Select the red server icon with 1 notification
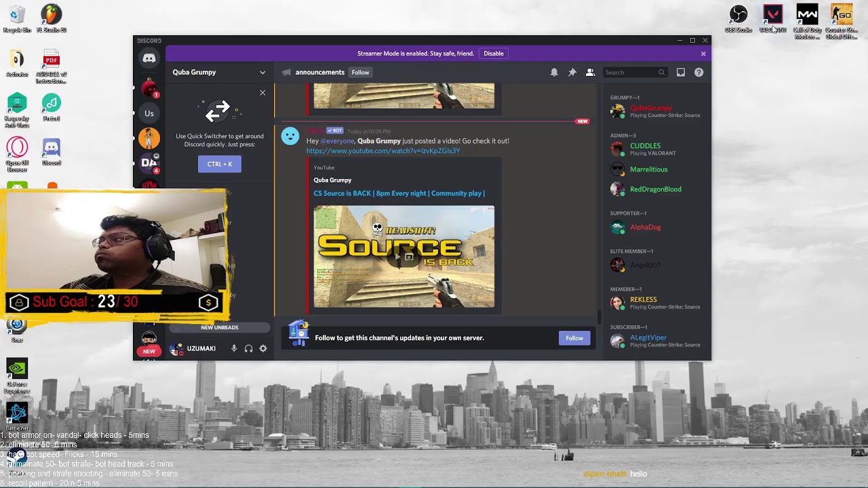Image resolution: width=868 pixels, height=488 pixels. pyautogui.click(x=149, y=88)
